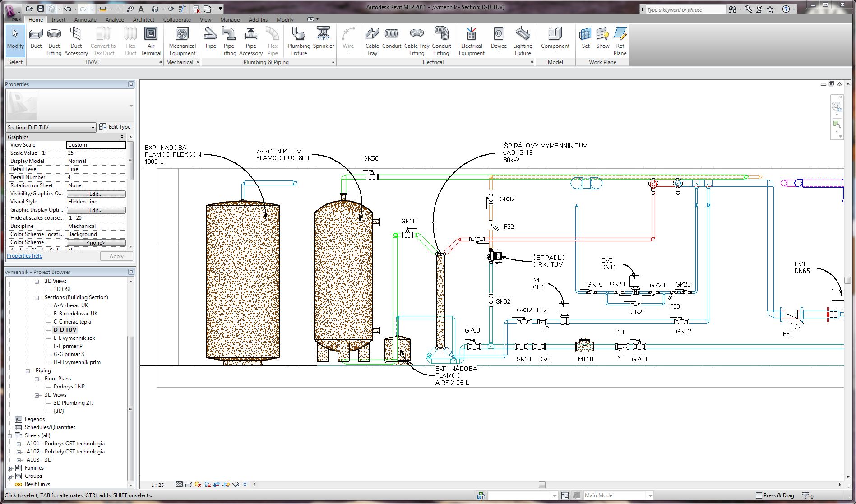Click the Properties help link
Screen dimensions: 856x504
(25, 256)
